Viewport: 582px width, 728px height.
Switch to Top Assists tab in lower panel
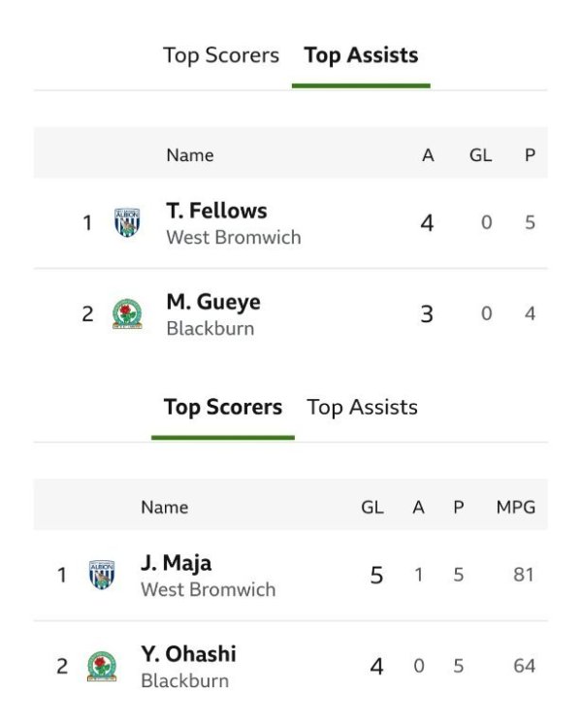(x=362, y=407)
